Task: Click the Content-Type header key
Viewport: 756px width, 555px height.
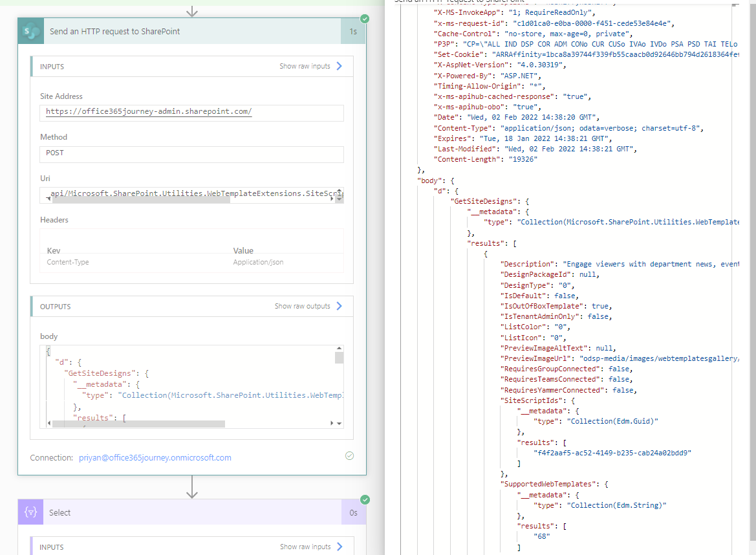Action: [x=68, y=263]
